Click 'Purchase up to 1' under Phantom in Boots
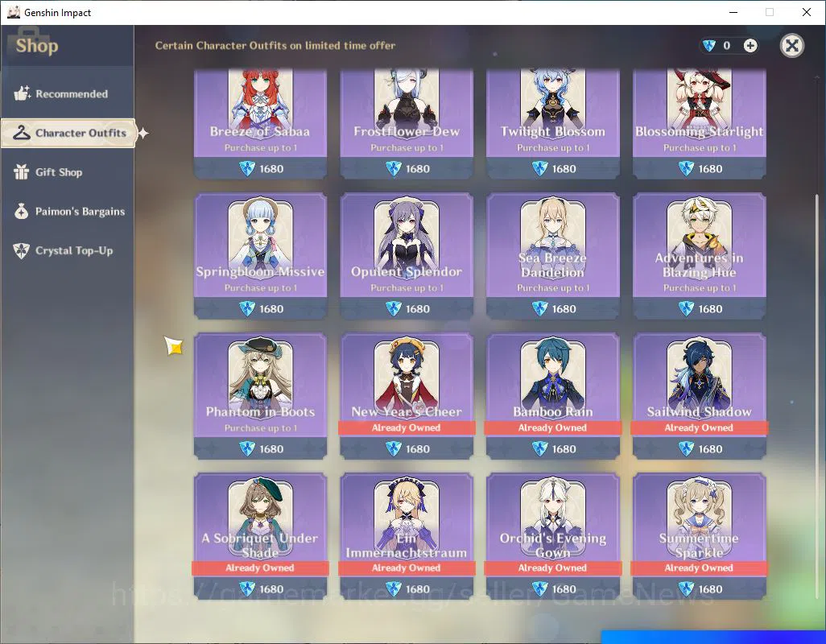826x644 pixels. [260, 428]
